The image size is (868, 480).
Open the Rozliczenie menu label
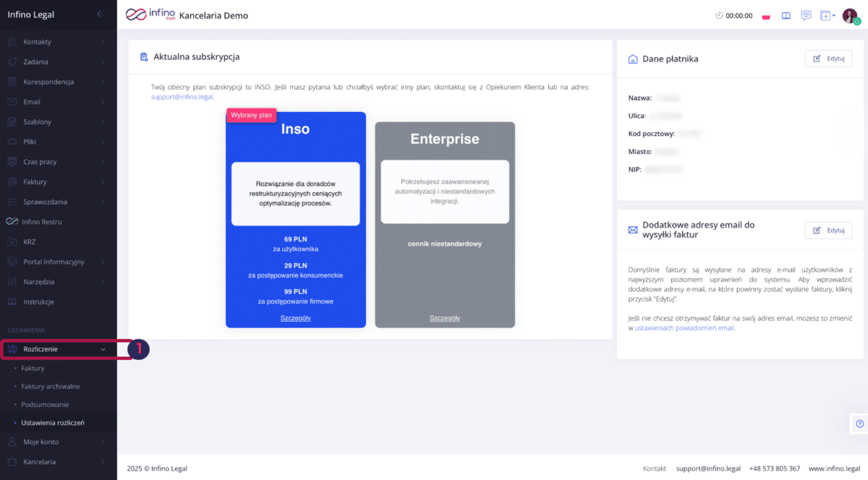[41, 349]
